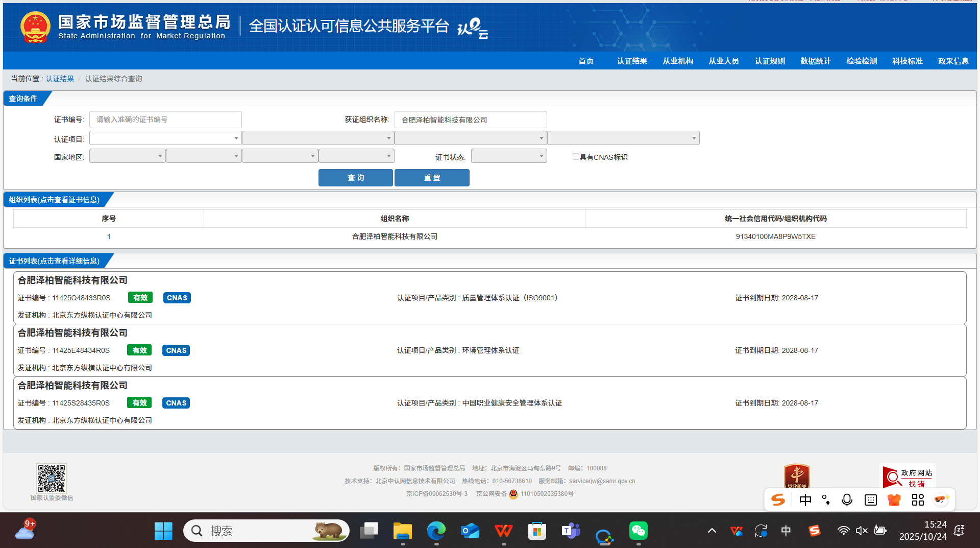This screenshot has width=980, height=548.
Task: Expand the first 国家地区 dropdown
Action: [x=127, y=156]
